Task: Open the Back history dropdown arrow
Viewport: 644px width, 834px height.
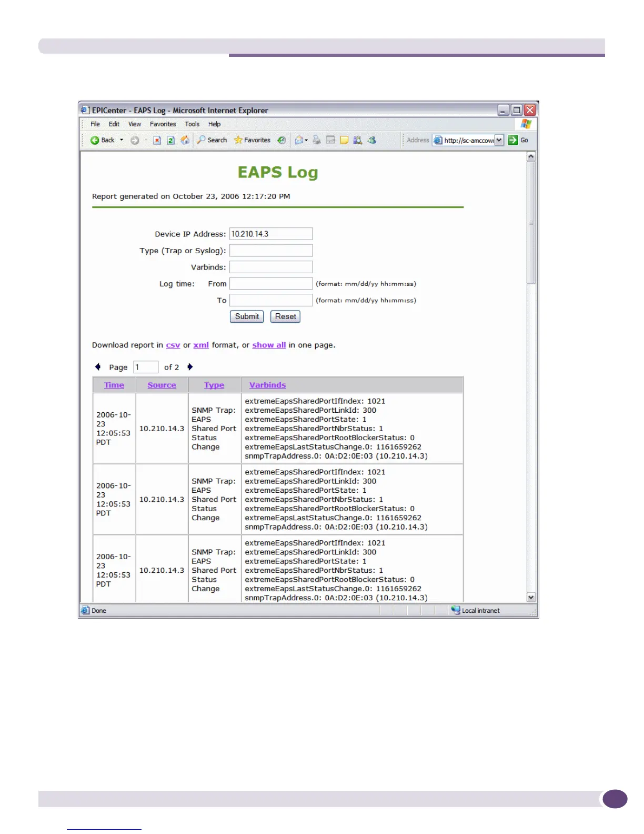Action: 122,140
